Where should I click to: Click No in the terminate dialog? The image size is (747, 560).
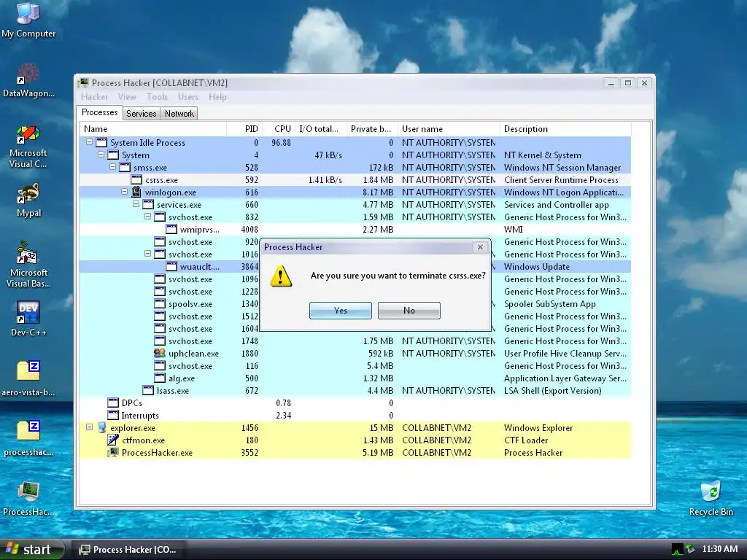[x=409, y=311]
